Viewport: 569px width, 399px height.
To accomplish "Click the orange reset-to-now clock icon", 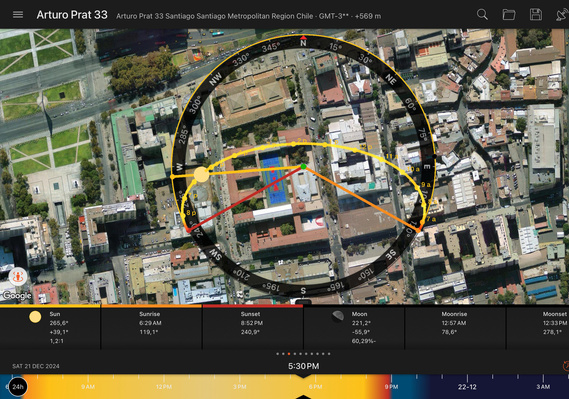I will [x=565, y=366].
